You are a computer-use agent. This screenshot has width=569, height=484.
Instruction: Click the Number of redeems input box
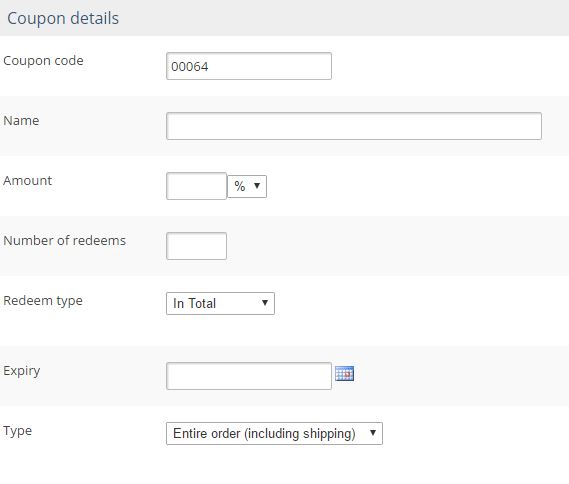coord(196,246)
